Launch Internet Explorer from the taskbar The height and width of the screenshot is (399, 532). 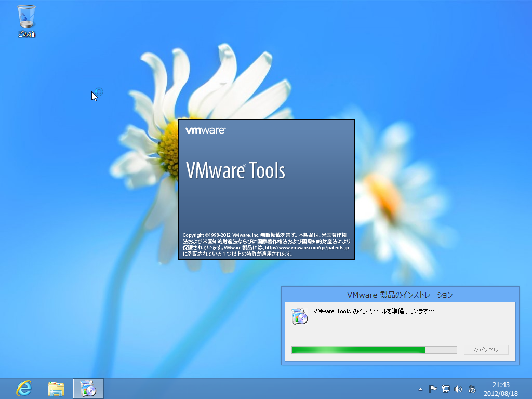pos(24,389)
